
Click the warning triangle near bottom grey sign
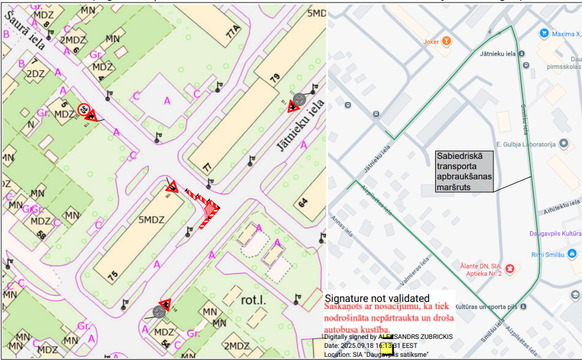[165, 304]
